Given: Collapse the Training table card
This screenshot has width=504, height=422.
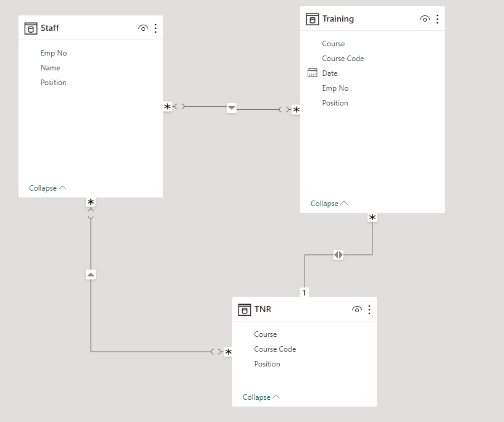Looking at the screenshot, I should point(329,204).
